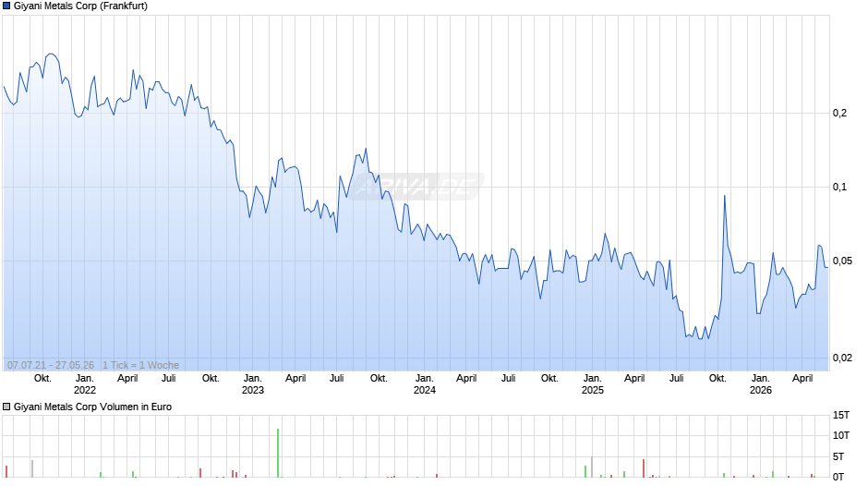Image resolution: width=868 pixels, height=486 pixels.
Task: Click the 0,1 price axis label
Action: click(839, 187)
